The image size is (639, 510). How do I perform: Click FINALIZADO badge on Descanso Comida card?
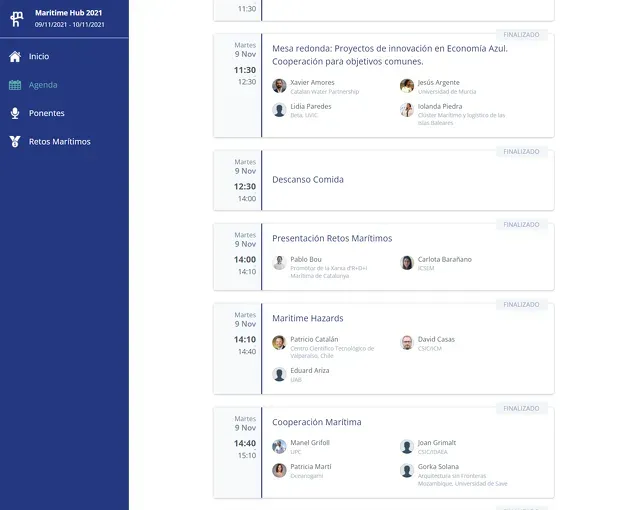521,152
